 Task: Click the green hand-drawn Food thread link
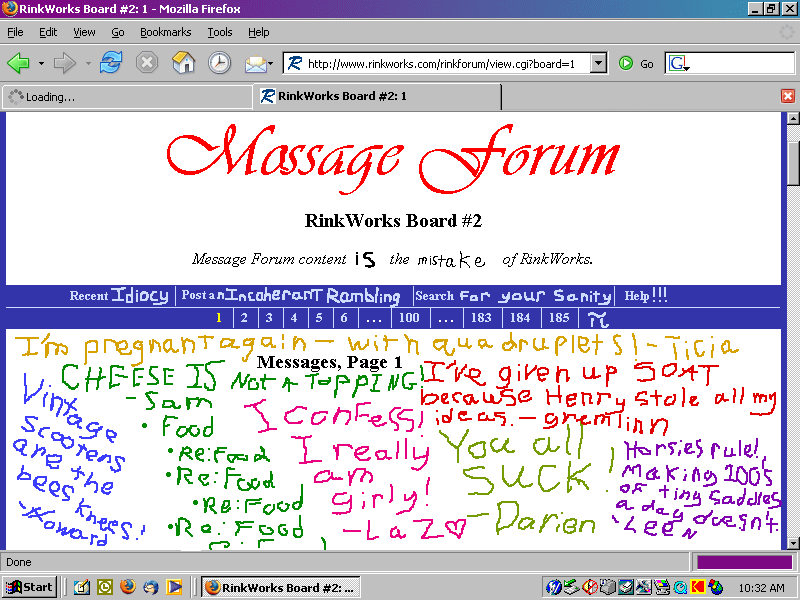[x=187, y=427]
